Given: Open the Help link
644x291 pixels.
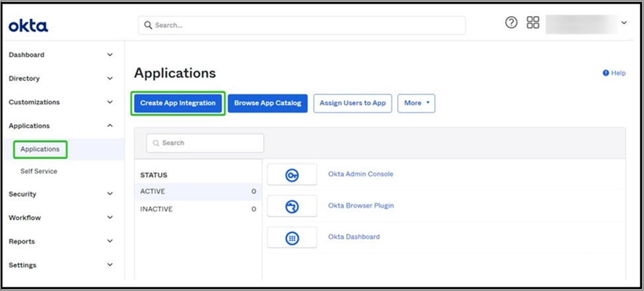Looking at the screenshot, I should (618, 73).
